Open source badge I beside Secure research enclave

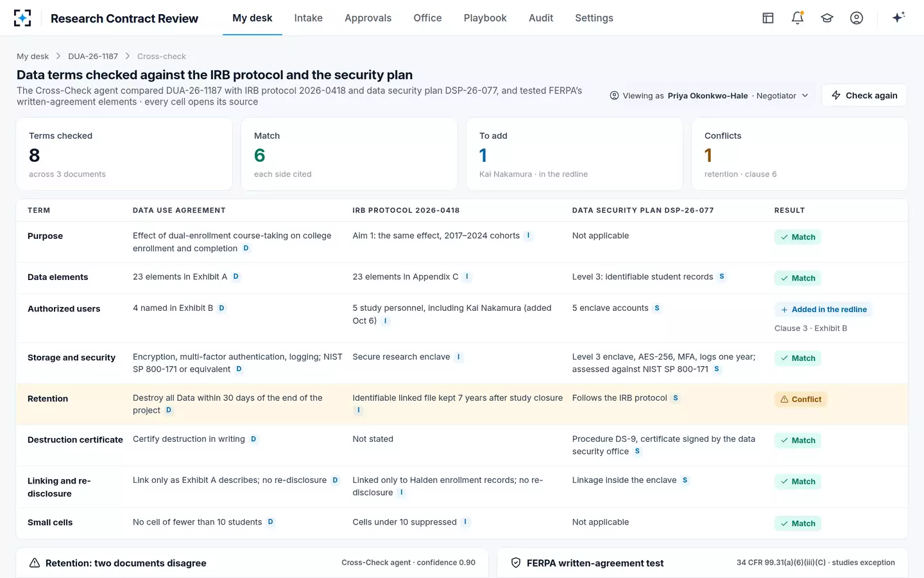pyautogui.click(x=459, y=357)
